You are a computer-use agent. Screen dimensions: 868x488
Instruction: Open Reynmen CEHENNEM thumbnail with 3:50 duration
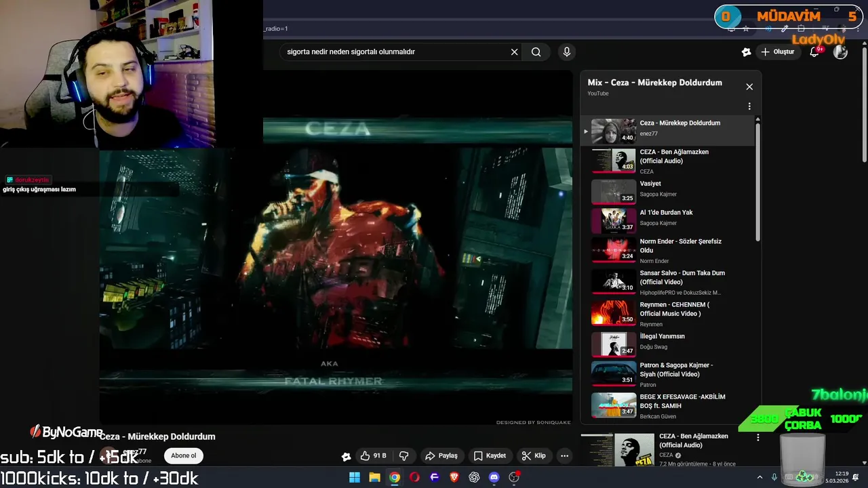[x=614, y=312]
